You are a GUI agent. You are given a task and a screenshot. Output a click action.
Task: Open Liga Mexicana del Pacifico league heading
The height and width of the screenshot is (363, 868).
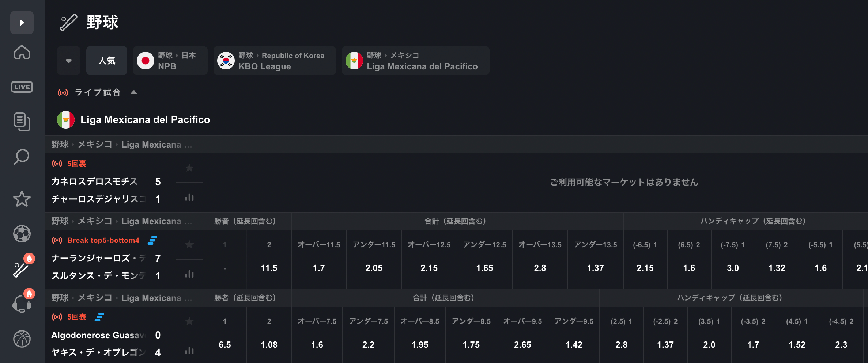pos(145,120)
